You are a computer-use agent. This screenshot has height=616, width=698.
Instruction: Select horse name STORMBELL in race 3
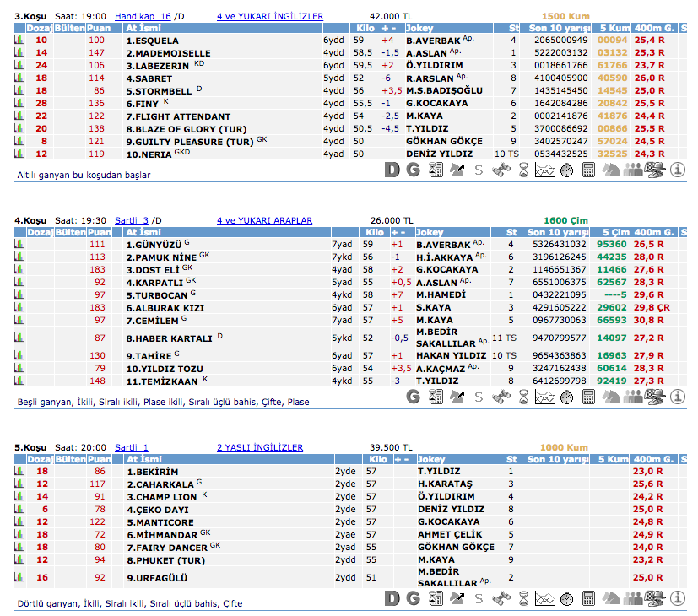coord(159,90)
